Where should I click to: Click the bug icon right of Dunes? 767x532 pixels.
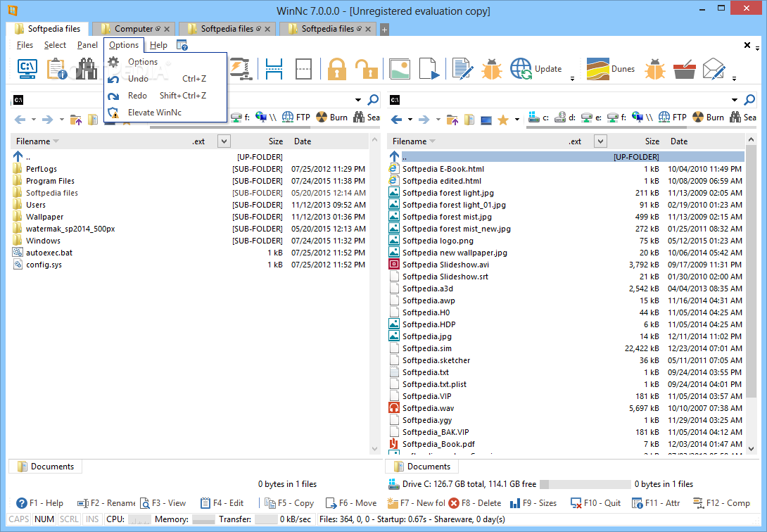pos(655,69)
